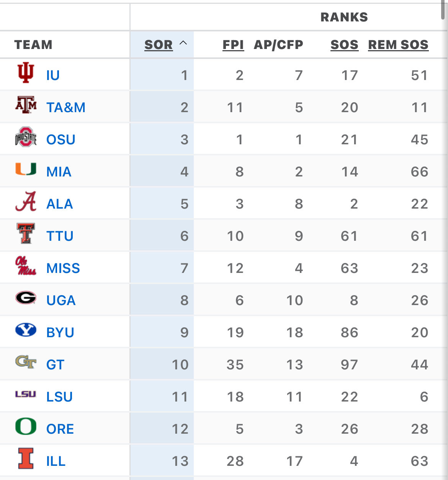Click the Georgia G logo
The height and width of the screenshot is (480, 448).
(26, 298)
